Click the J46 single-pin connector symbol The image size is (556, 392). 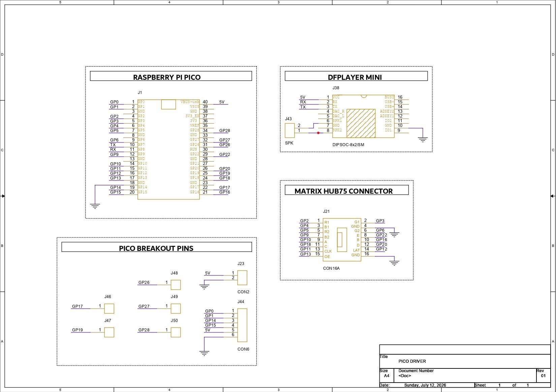[x=109, y=308]
